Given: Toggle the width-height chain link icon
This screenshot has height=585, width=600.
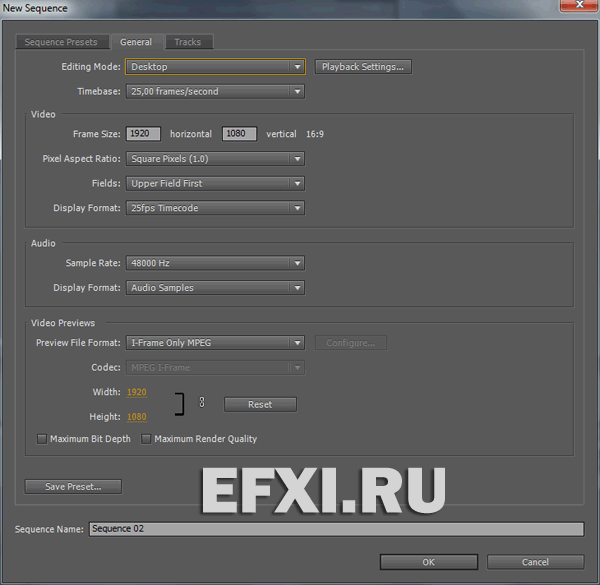Looking at the screenshot, I should click(202, 402).
